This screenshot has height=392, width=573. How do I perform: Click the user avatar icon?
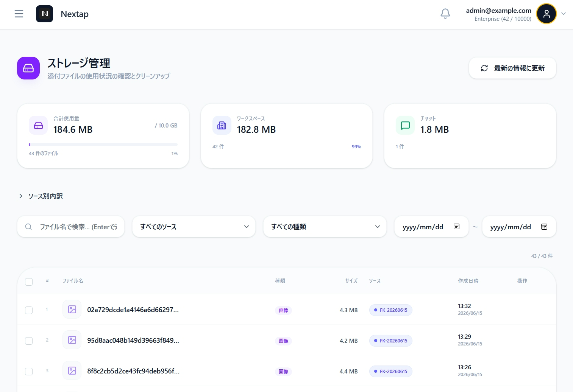coord(546,14)
